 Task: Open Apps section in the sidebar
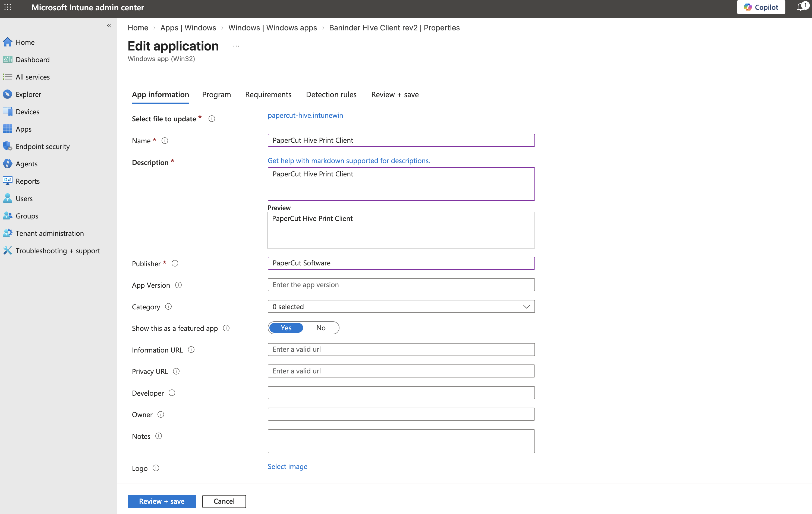click(x=23, y=129)
